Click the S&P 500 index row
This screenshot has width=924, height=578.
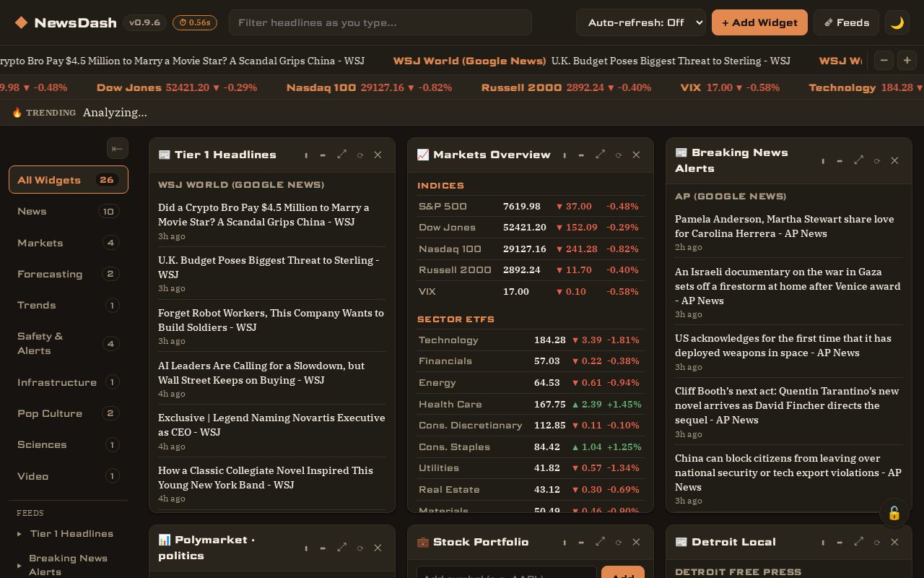tap(531, 207)
